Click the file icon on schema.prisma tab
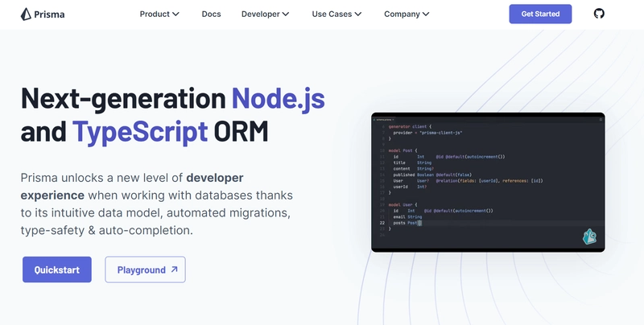644x325 pixels. pos(374,119)
